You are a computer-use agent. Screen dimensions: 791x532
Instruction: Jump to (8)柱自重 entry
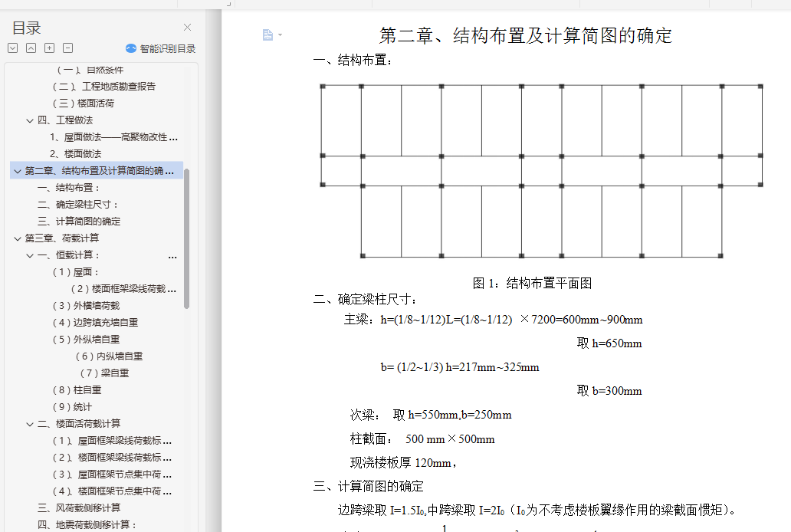coord(77,390)
